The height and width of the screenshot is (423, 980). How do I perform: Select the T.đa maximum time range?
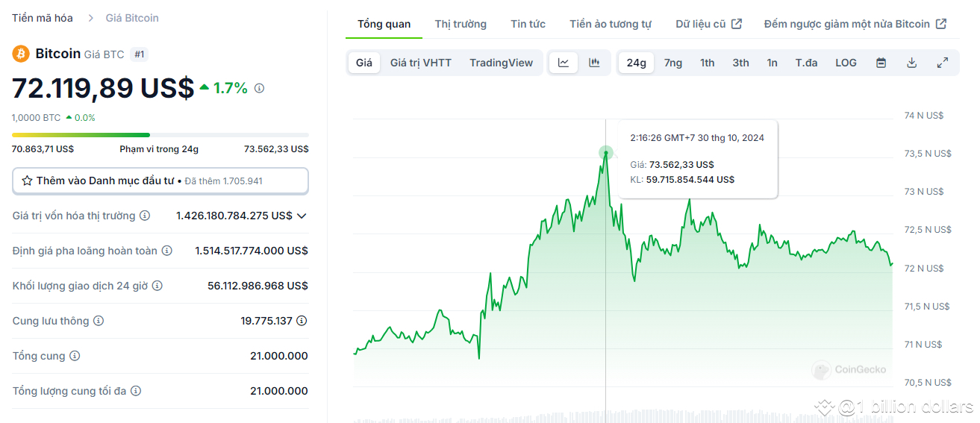coord(806,63)
